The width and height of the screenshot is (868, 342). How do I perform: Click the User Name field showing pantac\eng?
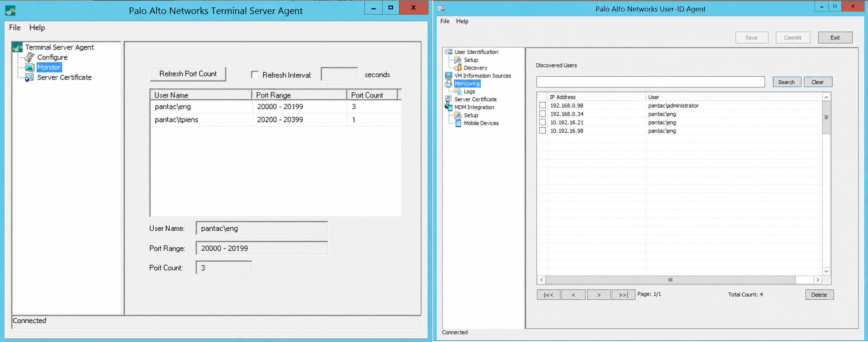point(262,228)
